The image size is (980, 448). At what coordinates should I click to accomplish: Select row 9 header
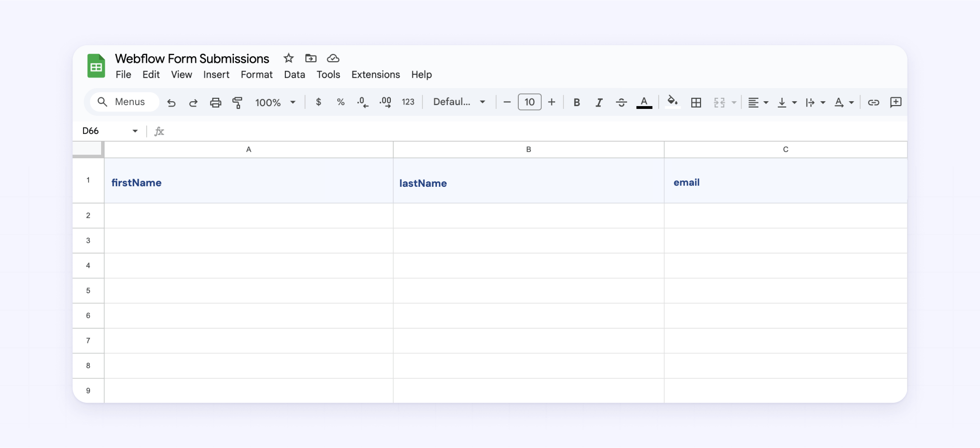(x=88, y=391)
